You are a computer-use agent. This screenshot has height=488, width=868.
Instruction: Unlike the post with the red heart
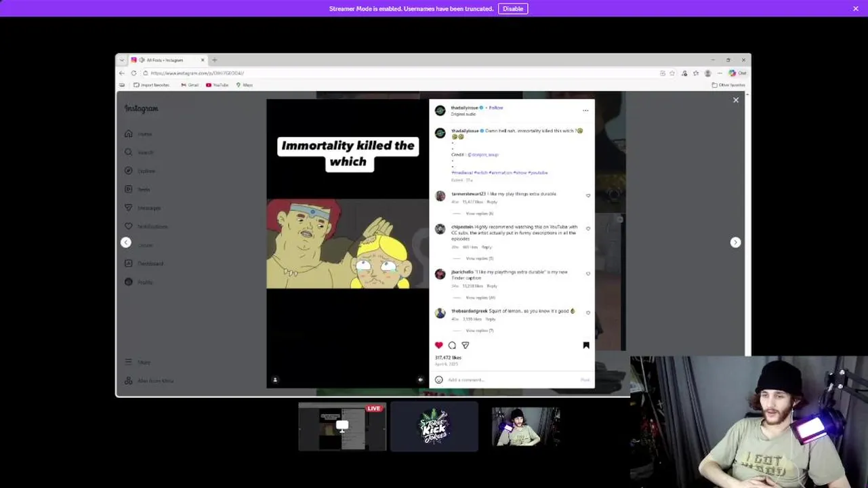pyautogui.click(x=439, y=345)
